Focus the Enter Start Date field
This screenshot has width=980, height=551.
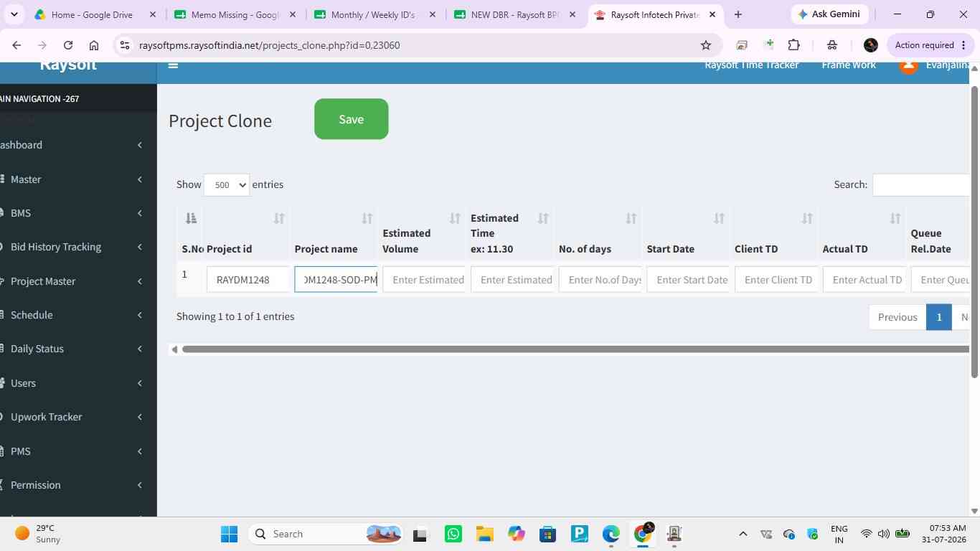(687, 280)
